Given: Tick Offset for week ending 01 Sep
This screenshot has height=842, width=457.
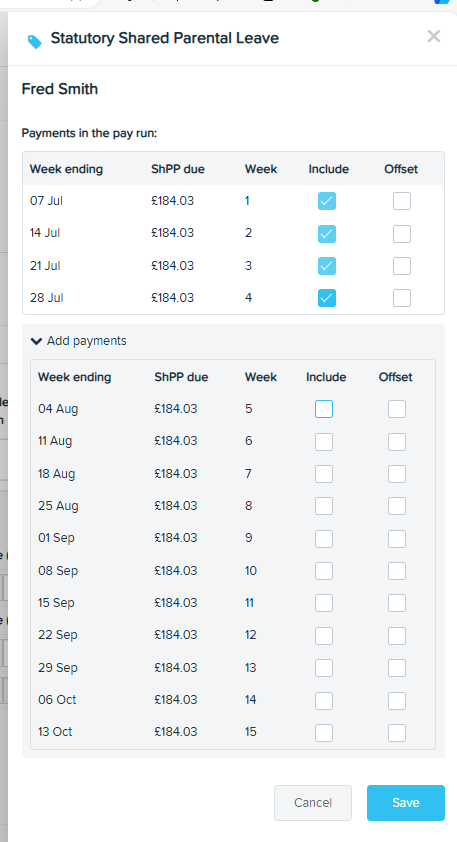Looking at the screenshot, I should pos(397,539).
